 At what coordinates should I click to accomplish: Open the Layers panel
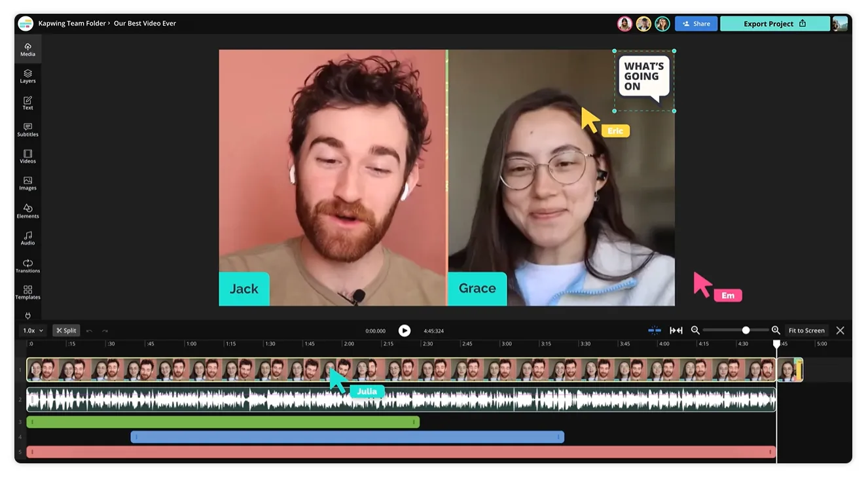coord(27,76)
